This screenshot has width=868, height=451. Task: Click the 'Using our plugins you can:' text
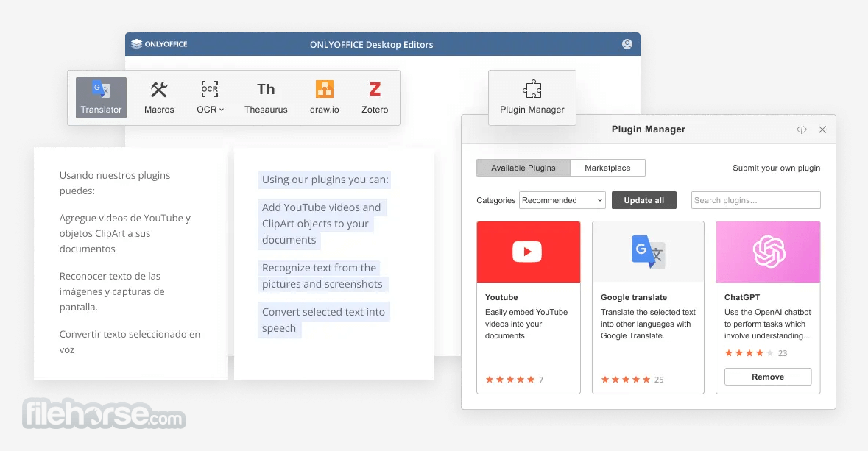[x=325, y=180]
